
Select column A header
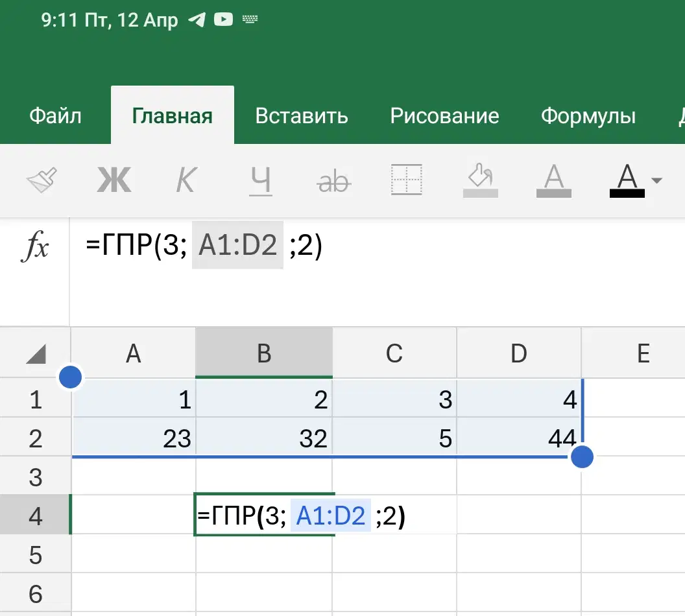click(133, 353)
